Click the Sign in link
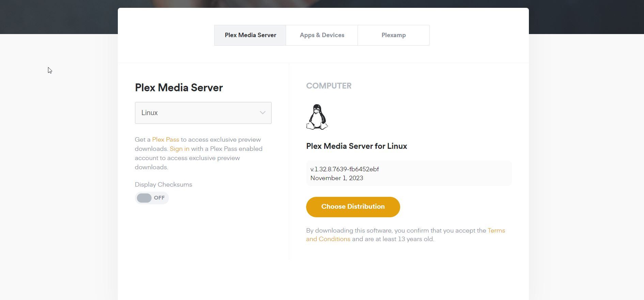The height and width of the screenshot is (300, 644). click(x=179, y=149)
